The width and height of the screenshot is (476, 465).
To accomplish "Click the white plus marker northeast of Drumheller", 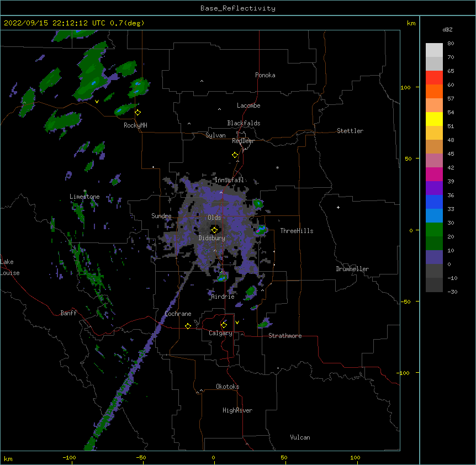I will pyautogui.click(x=338, y=207).
